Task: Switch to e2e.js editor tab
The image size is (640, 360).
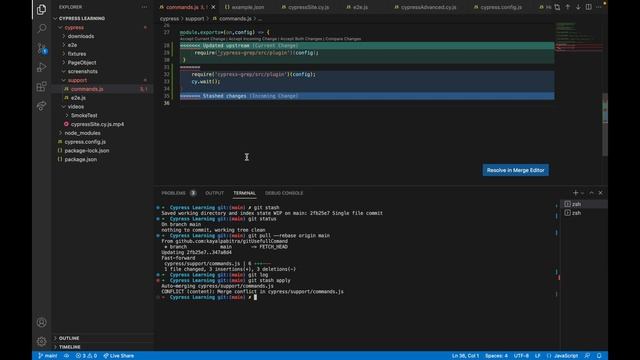Action: [x=360, y=7]
